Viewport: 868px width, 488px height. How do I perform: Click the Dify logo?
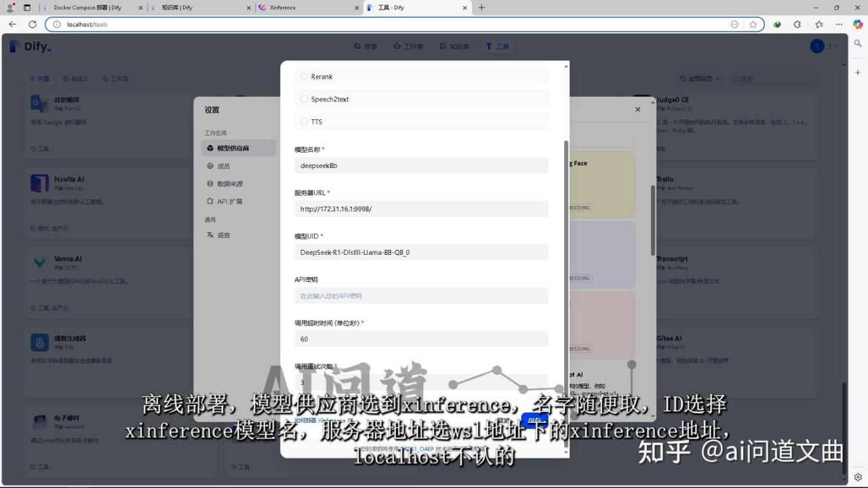[x=31, y=47]
